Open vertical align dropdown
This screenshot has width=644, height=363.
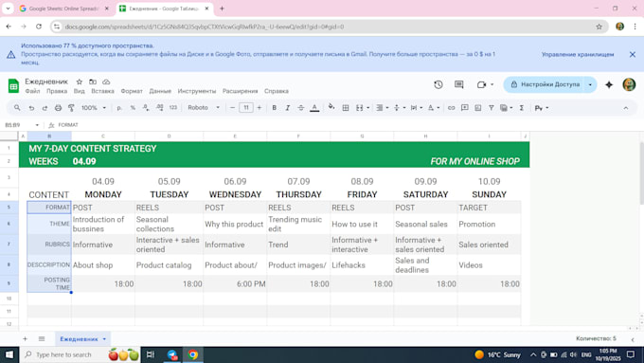[x=400, y=108]
